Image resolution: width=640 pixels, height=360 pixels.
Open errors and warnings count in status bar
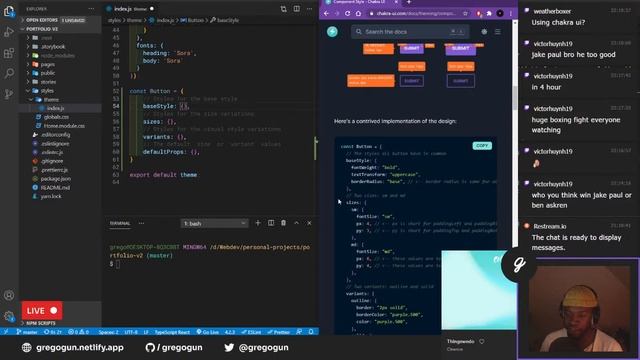point(78,332)
